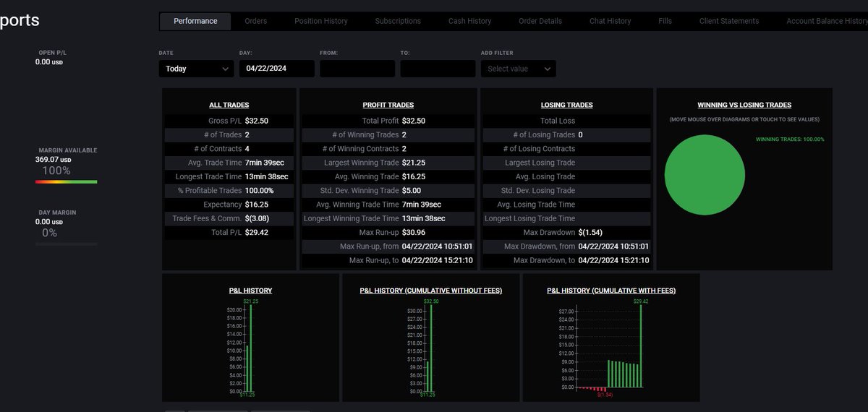Focus the To input field
Screen dimensions: 868x412
click(x=438, y=69)
